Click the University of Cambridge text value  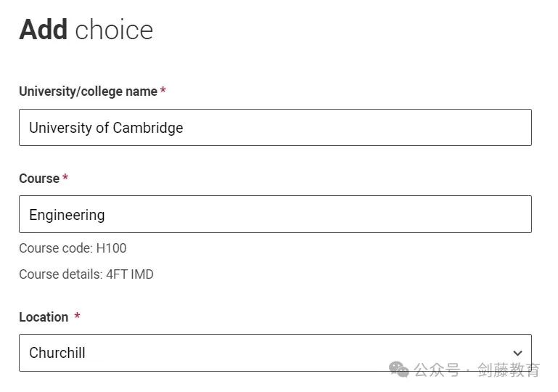pos(106,128)
